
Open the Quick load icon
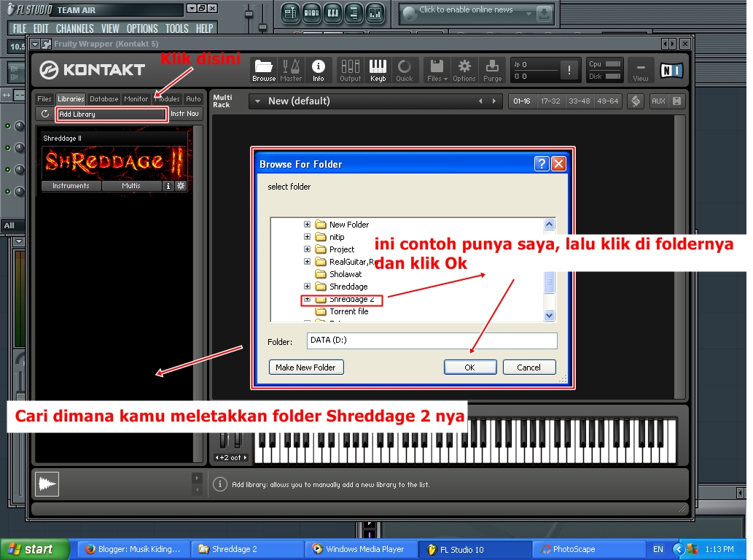[x=405, y=71]
